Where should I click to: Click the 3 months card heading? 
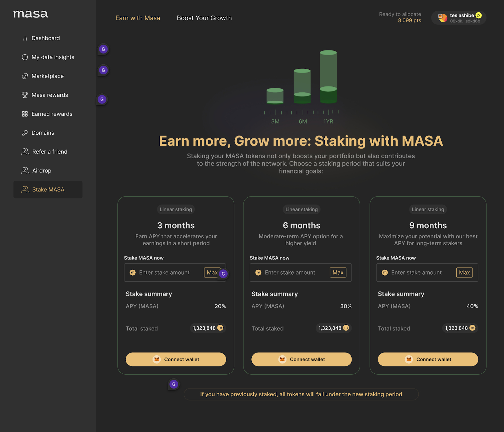coord(176,225)
